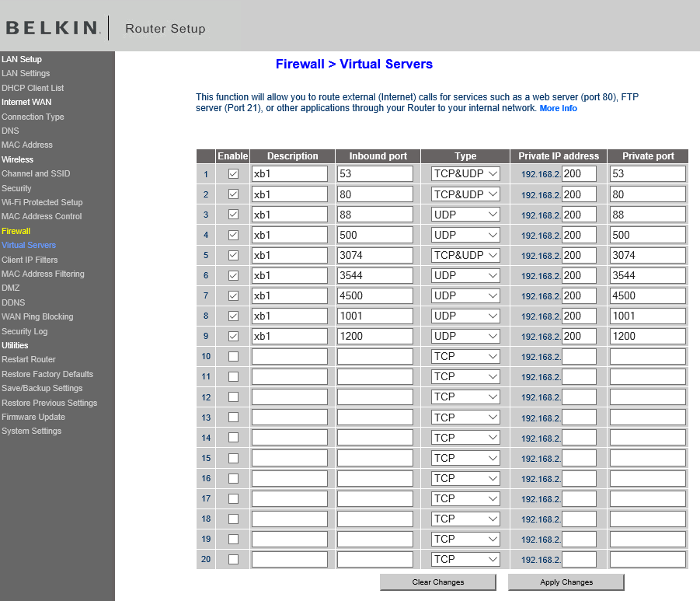This screenshot has height=601, width=700.
Task: Open MAC Address Filtering page
Action: click(x=43, y=274)
